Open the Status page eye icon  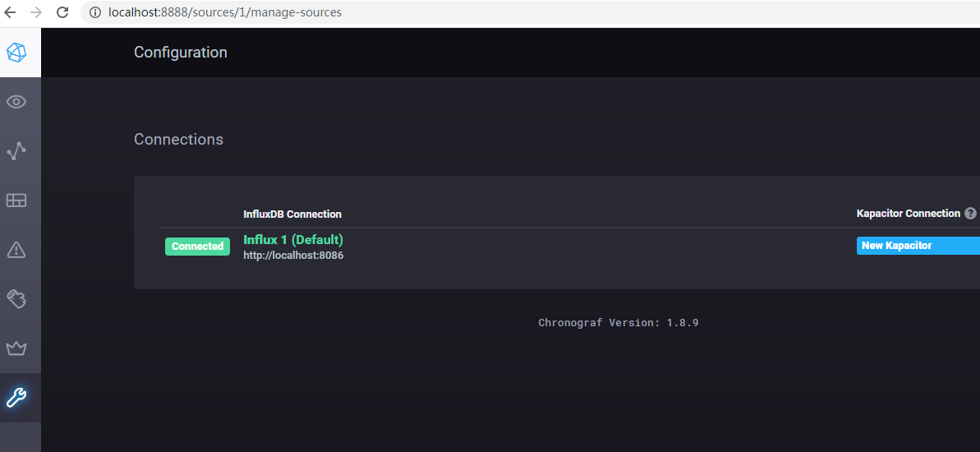[x=16, y=102]
